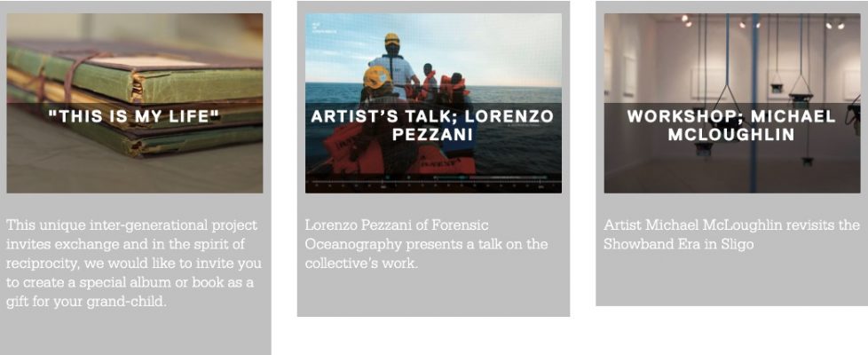The height and width of the screenshot is (355, 868).
Task: Click the hanging objects in the gallery image
Action: pos(803,89)
